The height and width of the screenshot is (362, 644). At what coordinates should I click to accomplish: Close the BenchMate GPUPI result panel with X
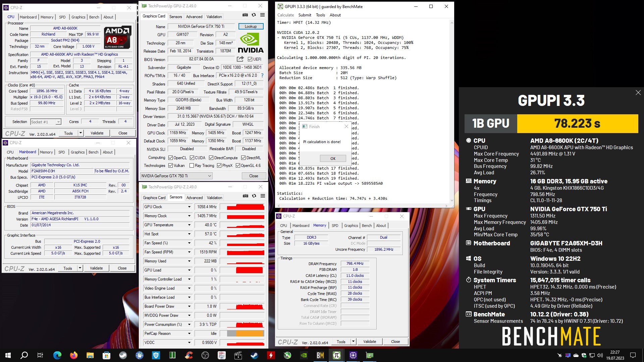[638, 93]
